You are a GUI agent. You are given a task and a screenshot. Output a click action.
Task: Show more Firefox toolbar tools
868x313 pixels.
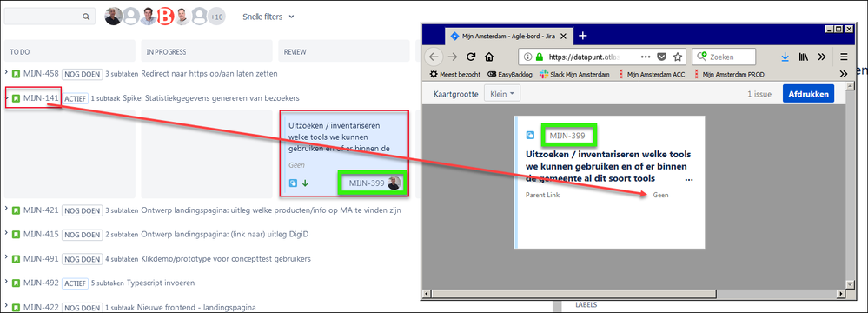(x=822, y=57)
